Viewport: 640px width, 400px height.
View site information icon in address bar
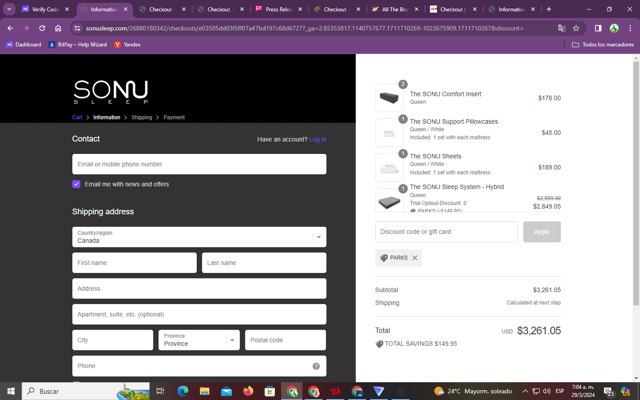(x=76, y=28)
